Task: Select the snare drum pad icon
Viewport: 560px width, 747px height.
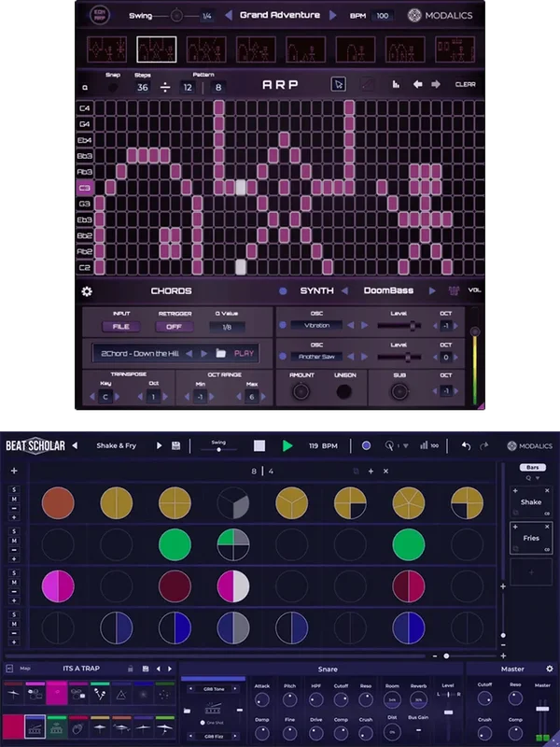Action: point(35,726)
